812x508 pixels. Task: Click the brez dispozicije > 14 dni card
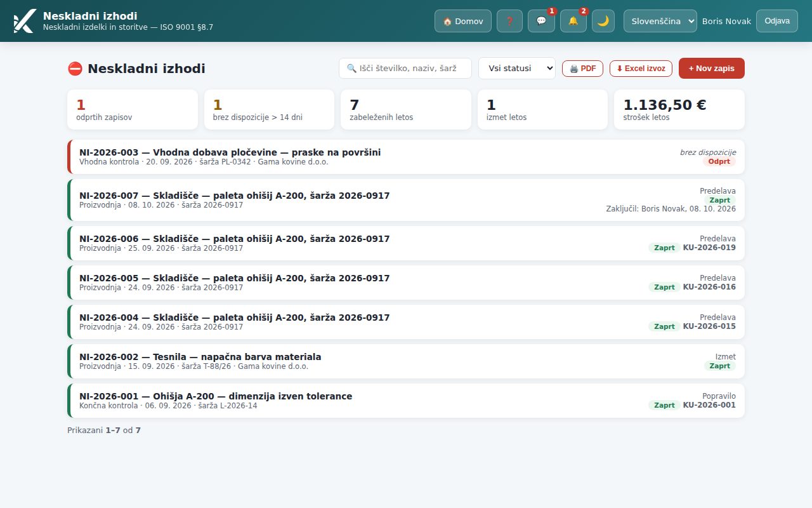pos(269,109)
